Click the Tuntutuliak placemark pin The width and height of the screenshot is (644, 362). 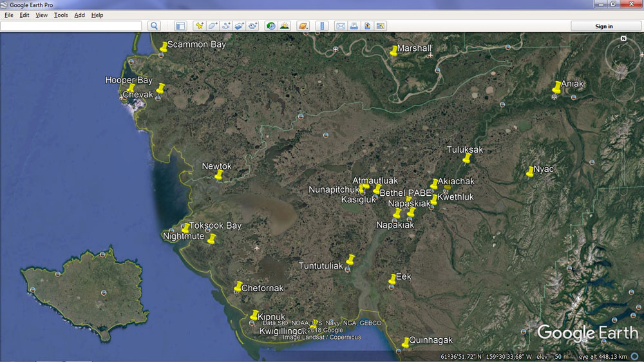[x=350, y=260]
